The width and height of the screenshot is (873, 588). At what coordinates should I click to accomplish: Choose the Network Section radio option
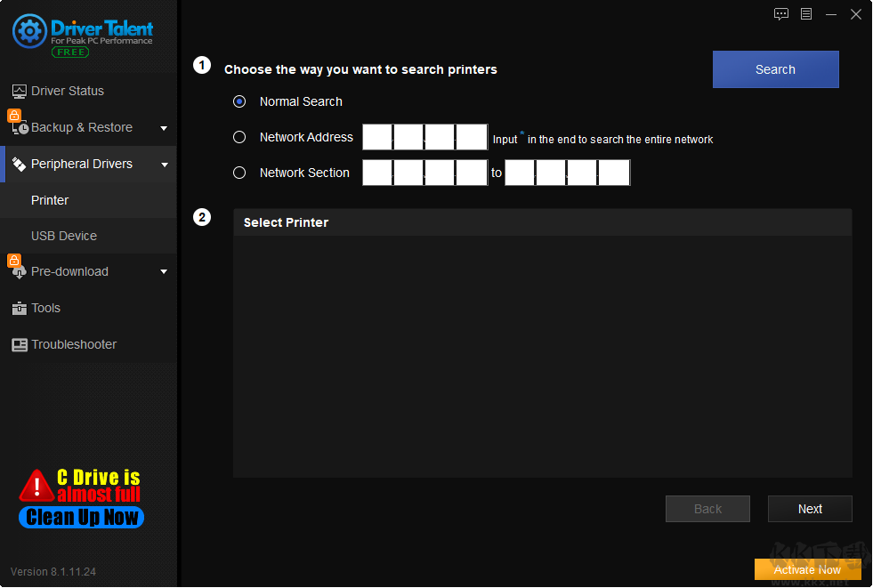pyautogui.click(x=239, y=173)
